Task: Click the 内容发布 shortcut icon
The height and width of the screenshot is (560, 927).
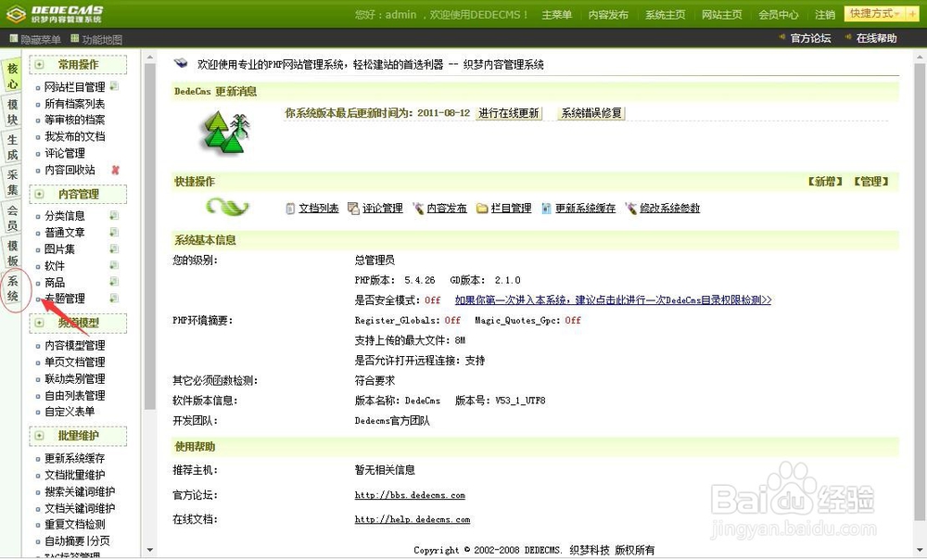Action: tap(419, 209)
